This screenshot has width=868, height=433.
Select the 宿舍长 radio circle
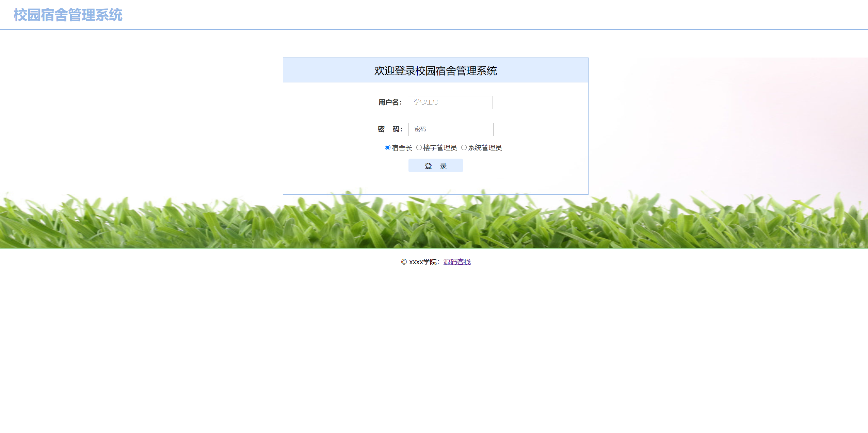387,147
